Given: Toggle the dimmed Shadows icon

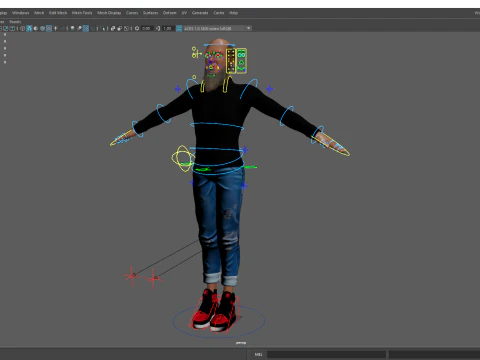Looking at the screenshot, I should (x=62, y=28).
